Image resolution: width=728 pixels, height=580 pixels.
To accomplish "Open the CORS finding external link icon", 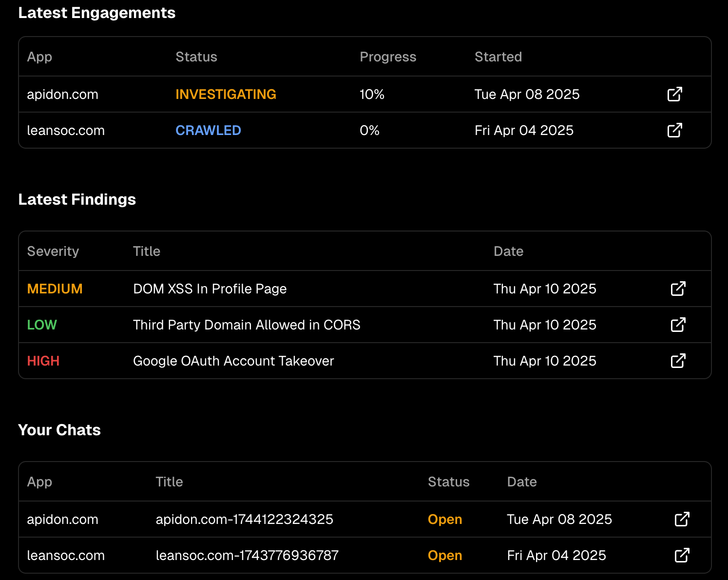I will coord(678,325).
